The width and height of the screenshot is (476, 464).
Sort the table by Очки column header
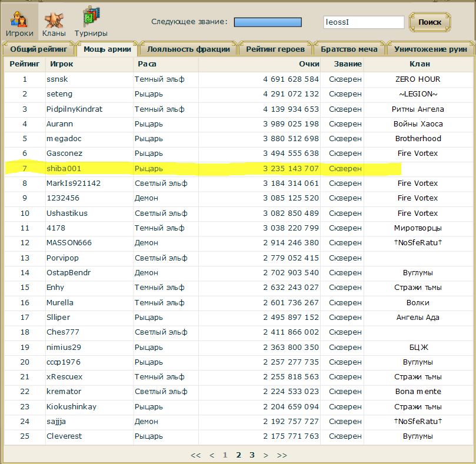(309, 64)
